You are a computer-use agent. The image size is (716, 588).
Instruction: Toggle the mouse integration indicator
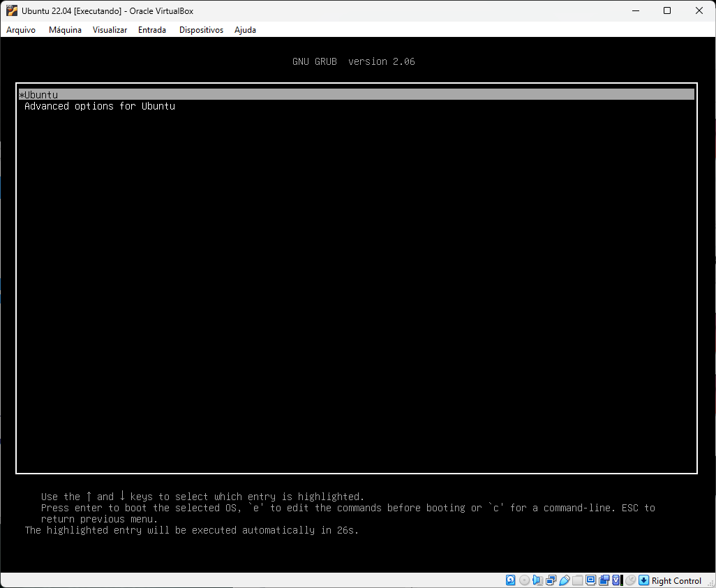(x=630, y=580)
